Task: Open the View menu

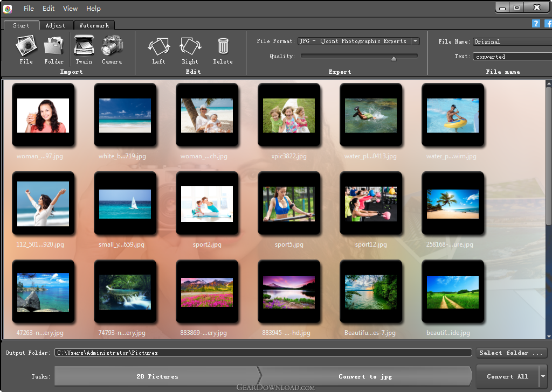Action: 71,9
